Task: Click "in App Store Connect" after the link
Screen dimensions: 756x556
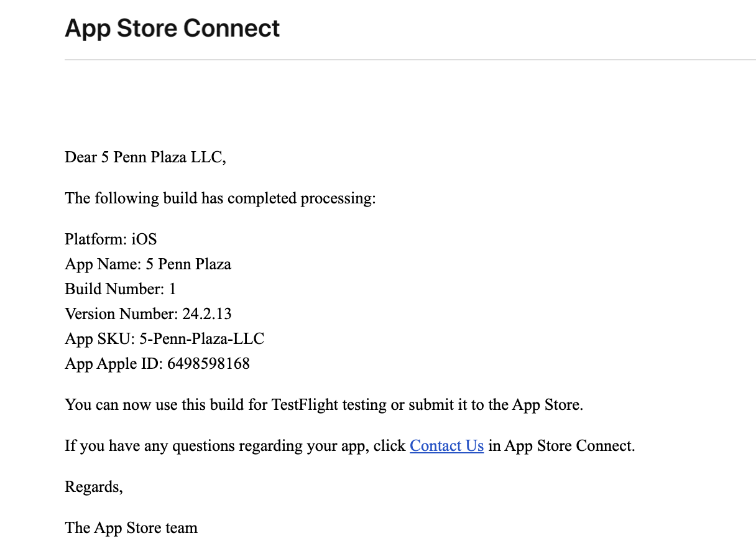Action: coord(561,446)
